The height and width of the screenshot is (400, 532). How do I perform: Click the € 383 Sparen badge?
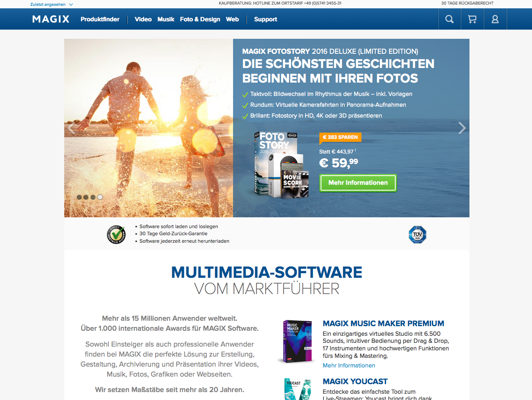click(x=340, y=137)
